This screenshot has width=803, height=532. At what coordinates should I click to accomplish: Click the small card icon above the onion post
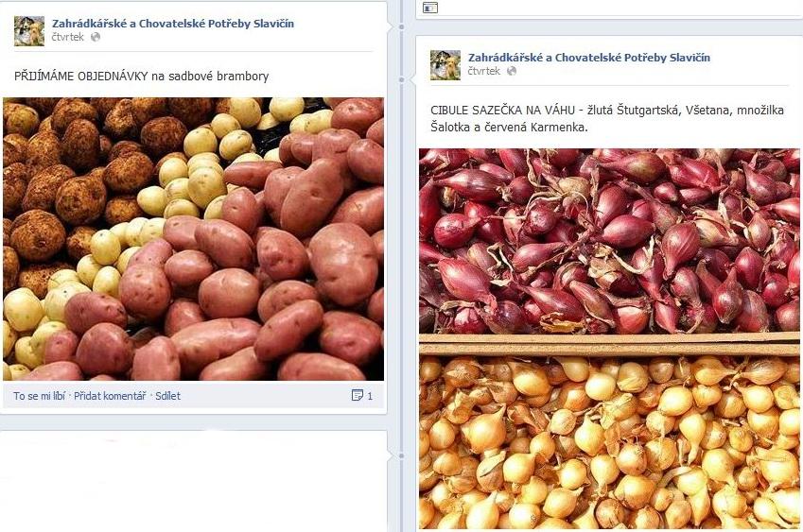[430, 8]
